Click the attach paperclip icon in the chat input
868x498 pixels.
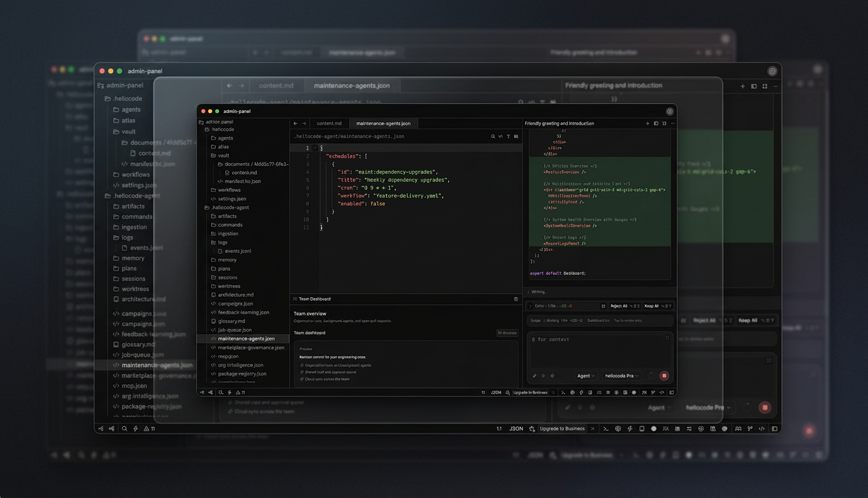(x=535, y=375)
